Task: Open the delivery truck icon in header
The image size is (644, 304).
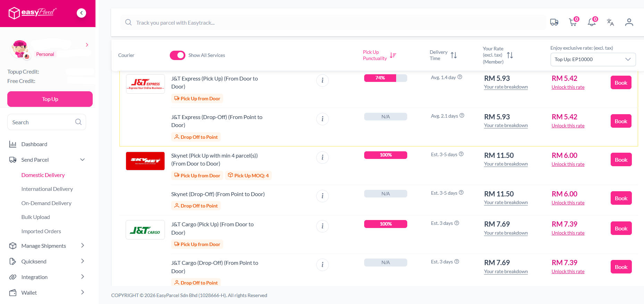Action: tap(554, 23)
